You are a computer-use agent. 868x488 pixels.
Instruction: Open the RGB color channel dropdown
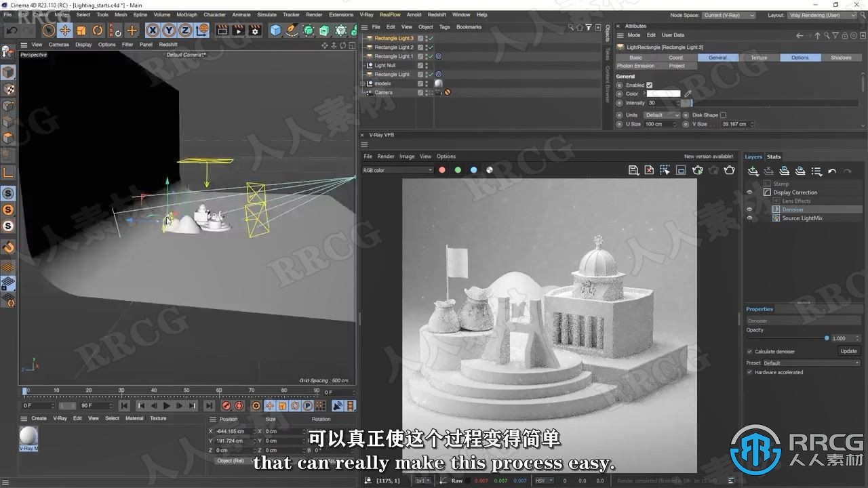click(x=397, y=170)
